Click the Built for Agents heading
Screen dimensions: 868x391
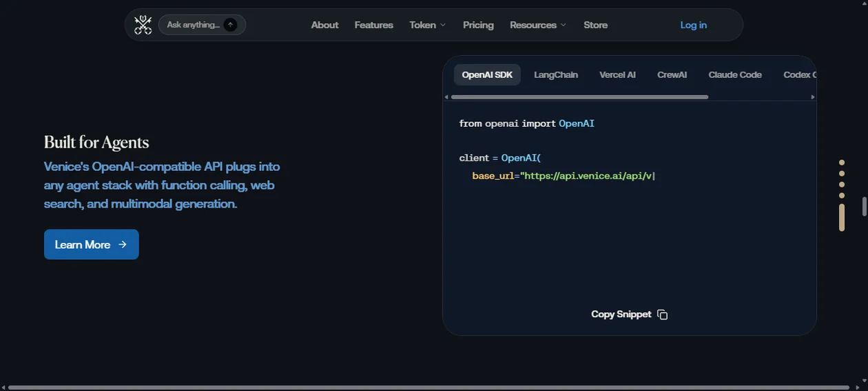click(96, 142)
